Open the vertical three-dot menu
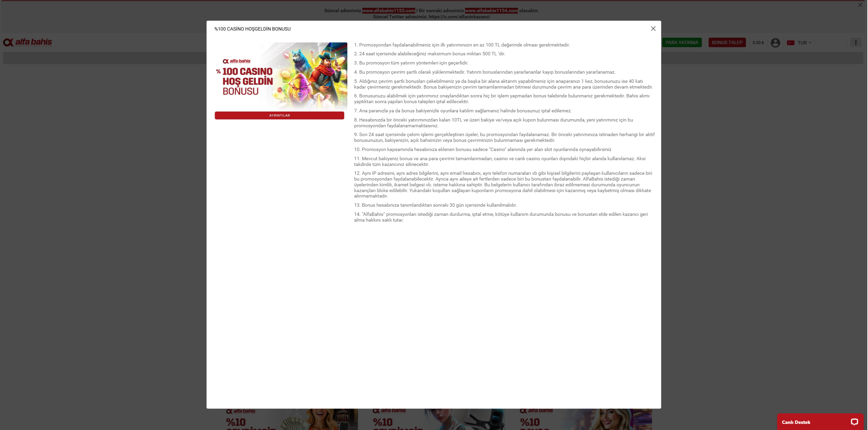 pyautogui.click(x=855, y=43)
